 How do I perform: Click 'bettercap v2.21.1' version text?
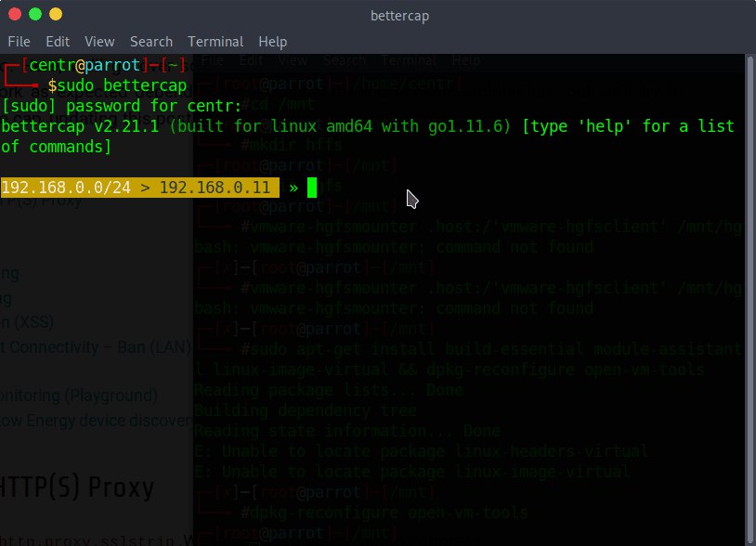80,126
